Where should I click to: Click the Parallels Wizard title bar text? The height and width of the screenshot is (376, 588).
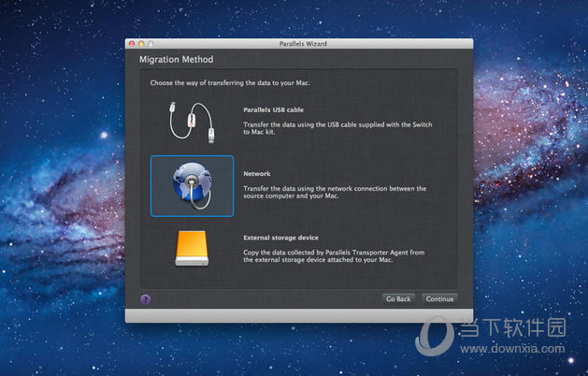pyautogui.click(x=303, y=44)
